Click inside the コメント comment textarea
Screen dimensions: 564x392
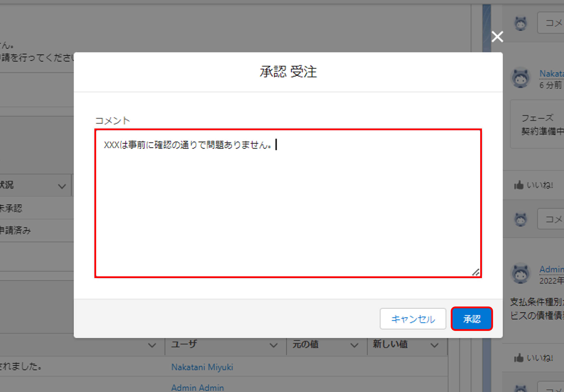click(x=288, y=203)
